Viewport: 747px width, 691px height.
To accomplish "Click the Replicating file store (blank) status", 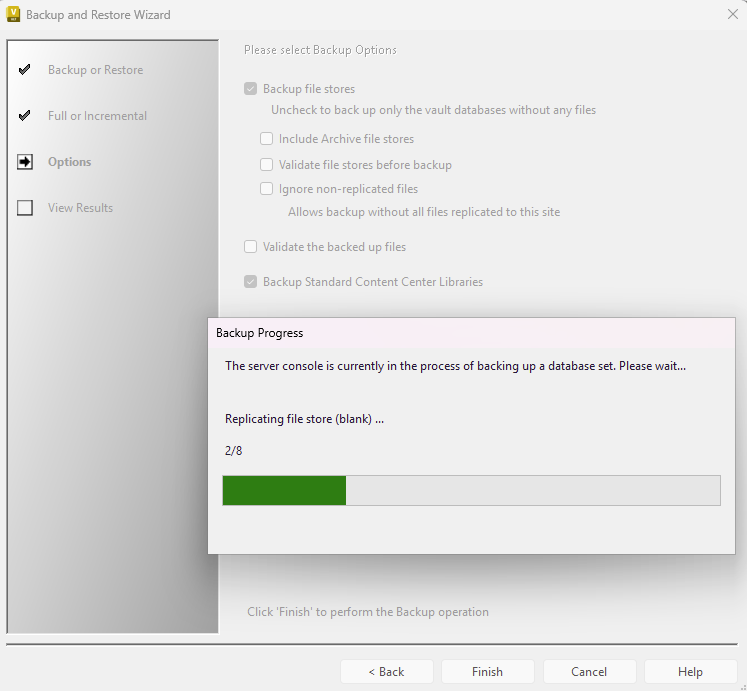I will tap(304, 419).
